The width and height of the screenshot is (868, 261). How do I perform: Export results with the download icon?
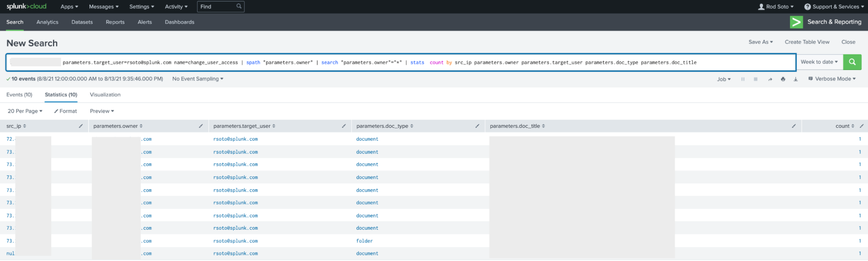(x=795, y=79)
